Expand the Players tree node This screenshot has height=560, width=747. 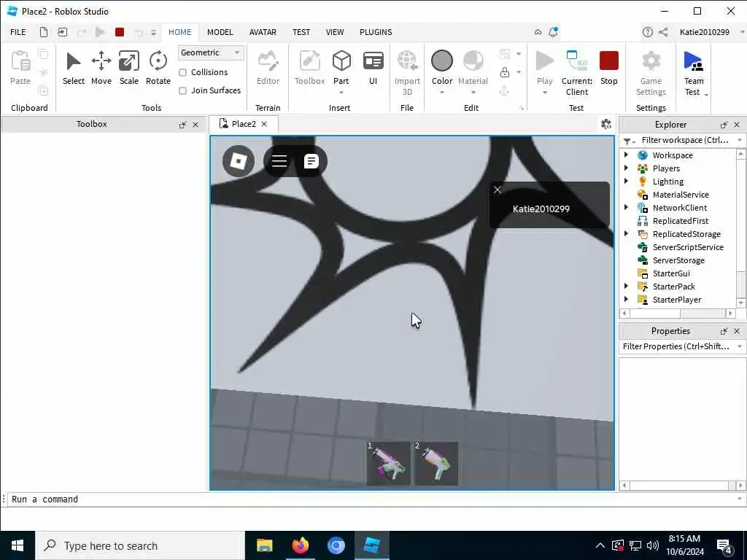[627, 168]
